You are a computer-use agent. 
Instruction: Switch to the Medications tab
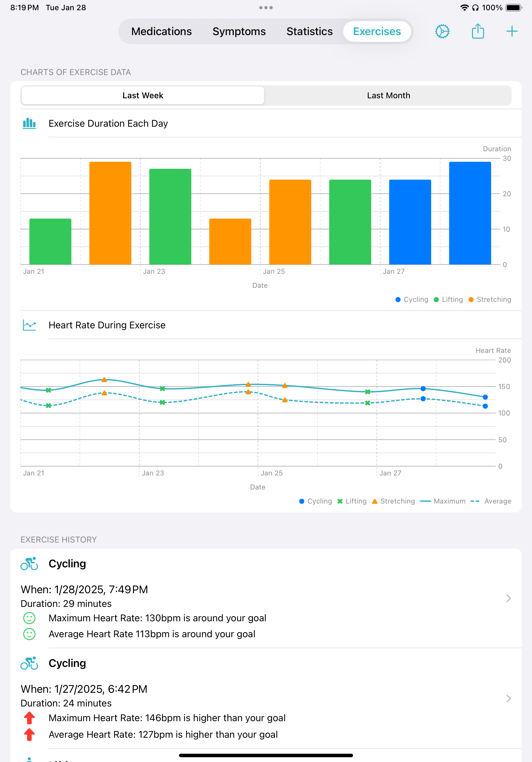click(x=161, y=31)
